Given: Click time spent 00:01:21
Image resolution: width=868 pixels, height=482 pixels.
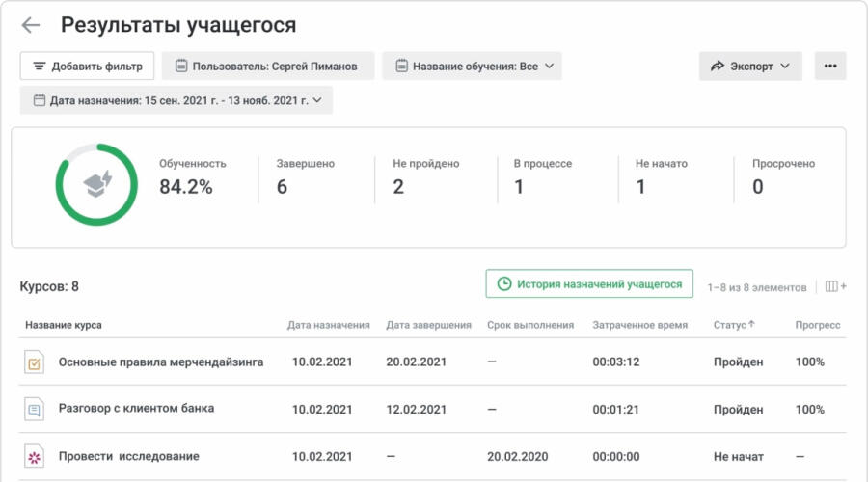Looking at the screenshot, I should (615, 410).
